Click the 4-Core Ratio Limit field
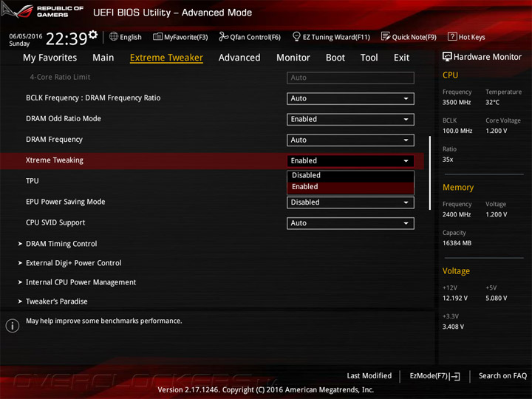 (x=350, y=78)
